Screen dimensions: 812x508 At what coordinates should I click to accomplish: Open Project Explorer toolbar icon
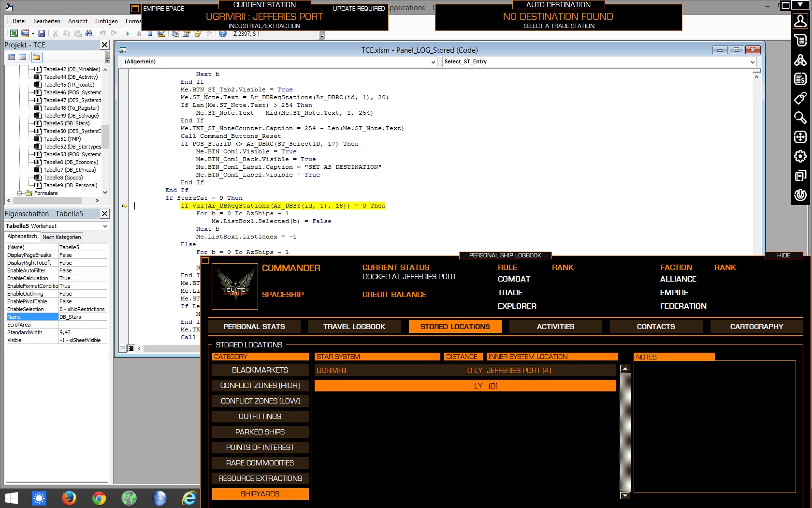(175, 33)
